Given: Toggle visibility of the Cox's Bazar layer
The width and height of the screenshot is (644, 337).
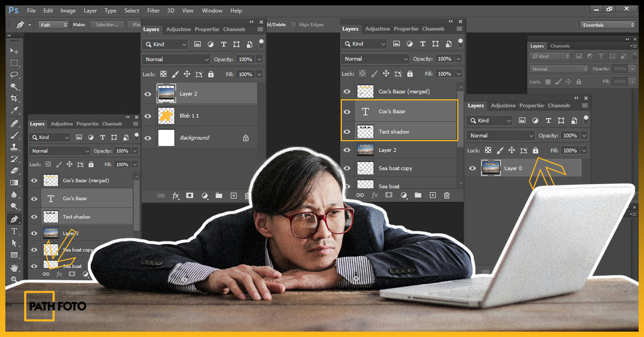Looking at the screenshot, I should (x=347, y=111).
